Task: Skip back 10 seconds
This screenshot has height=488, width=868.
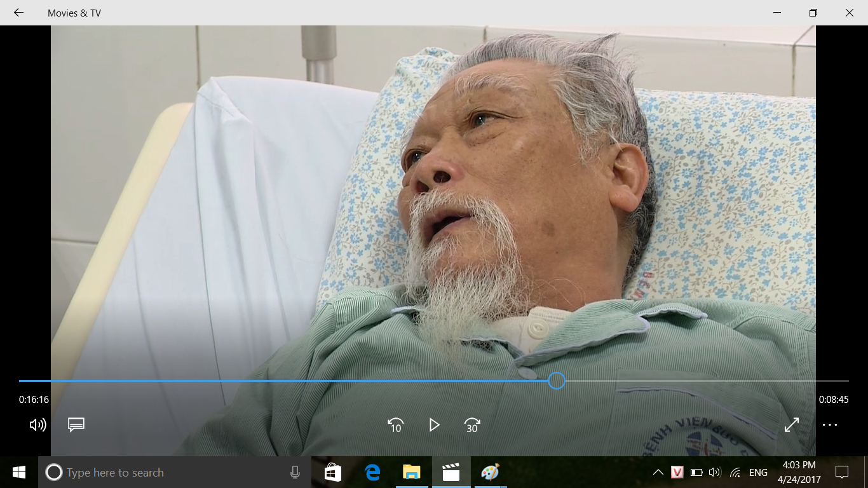Action: coord(395,425)
